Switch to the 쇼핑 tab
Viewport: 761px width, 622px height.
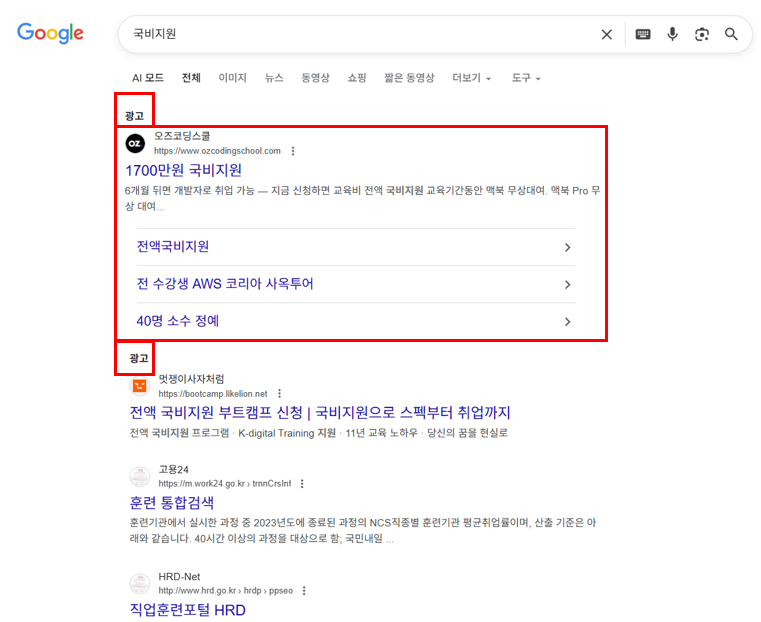pos(357,78)
